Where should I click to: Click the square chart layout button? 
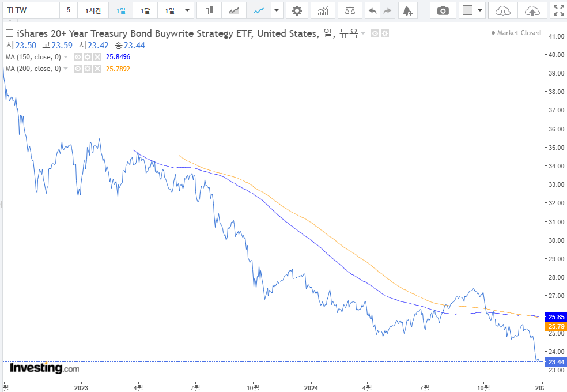(467, 10)
